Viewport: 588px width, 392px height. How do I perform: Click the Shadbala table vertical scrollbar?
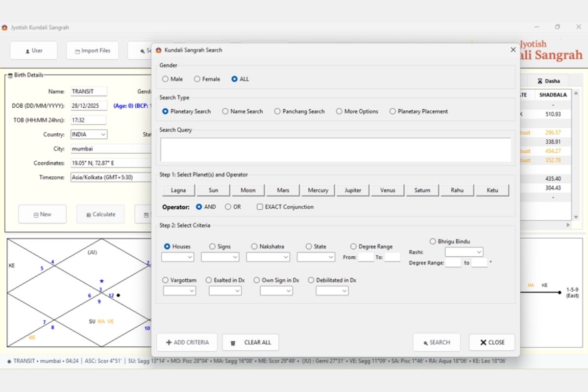[576, 155]
